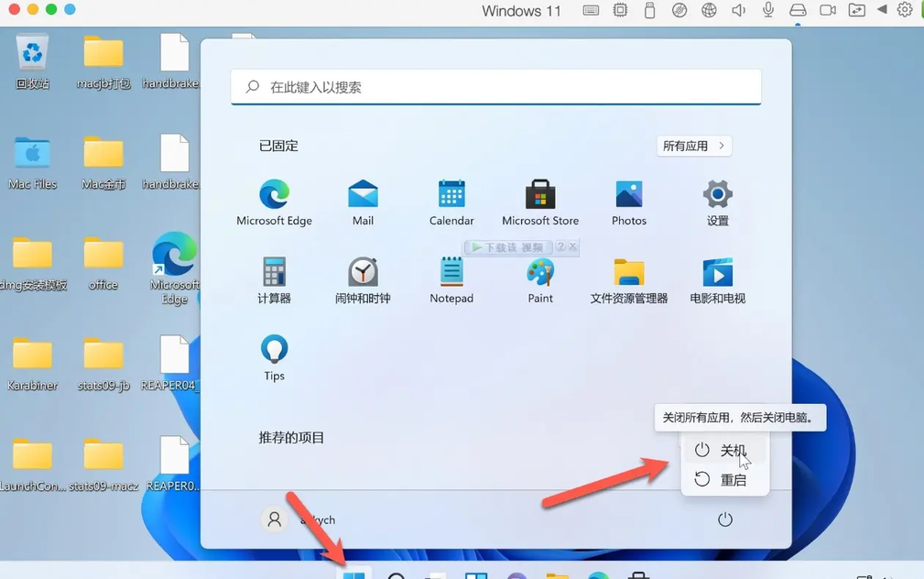Select 关机 to shut down
This screenshot has height=579, width=924.
(x=724, y=451)
